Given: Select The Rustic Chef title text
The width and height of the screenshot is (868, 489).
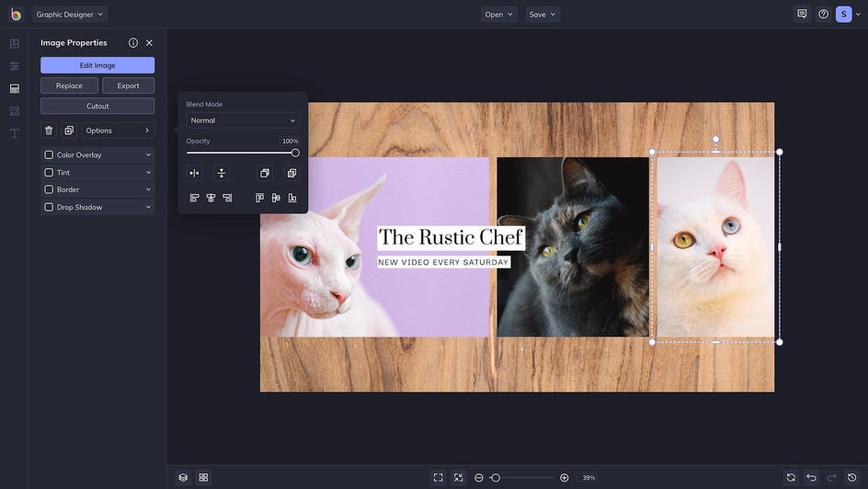Looking at the screenshot, I should click(x=451, y=237).
